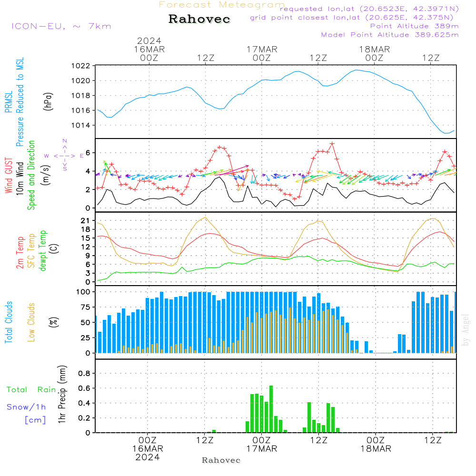Click 'ICON-EU, ~ 7km' model label
The height and width of the screenshot is (476, 476).
pos(61,26)
